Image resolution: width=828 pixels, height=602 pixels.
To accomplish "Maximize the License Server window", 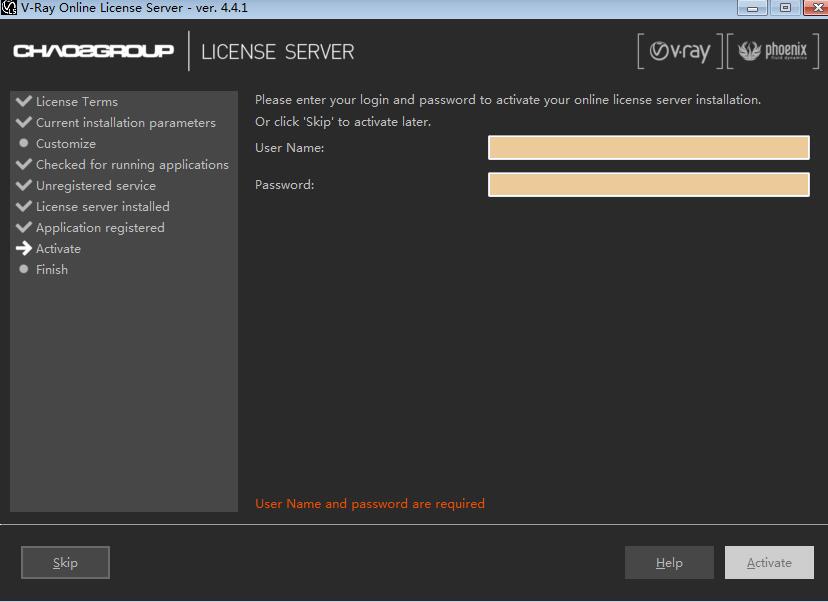I will pos(785,8).
